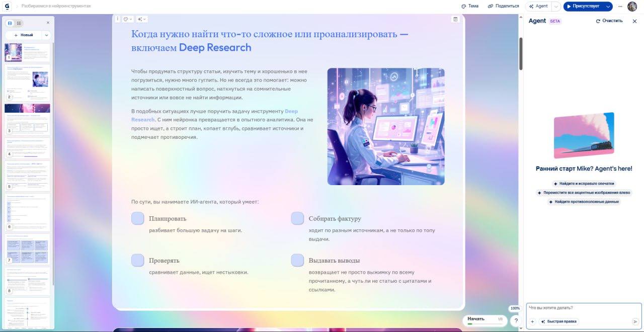
Task: Select suggestion Найдите и исправьте опечатки
Action: (584, 184)
